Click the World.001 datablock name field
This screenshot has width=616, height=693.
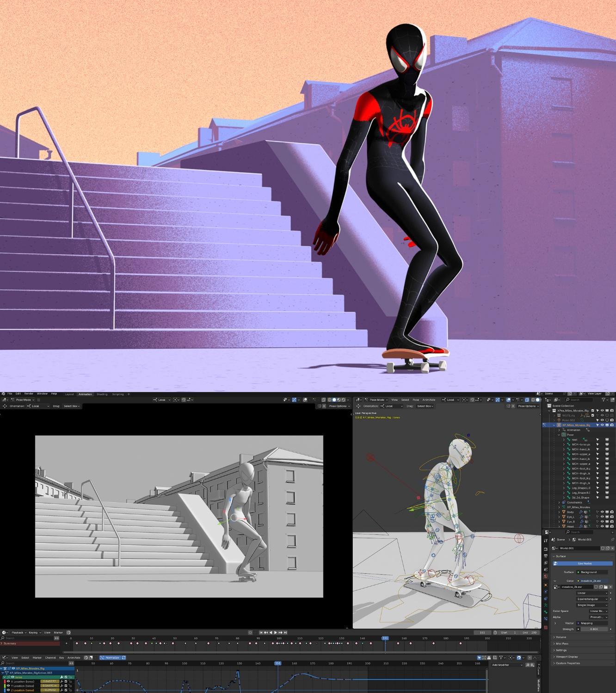click(579, 548)
